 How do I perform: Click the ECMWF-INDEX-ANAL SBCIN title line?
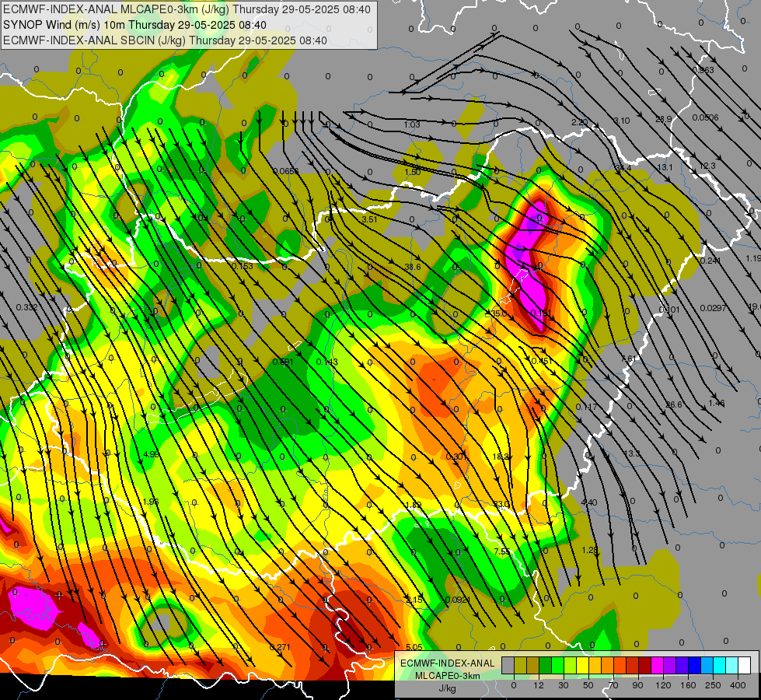click(165, 40)
